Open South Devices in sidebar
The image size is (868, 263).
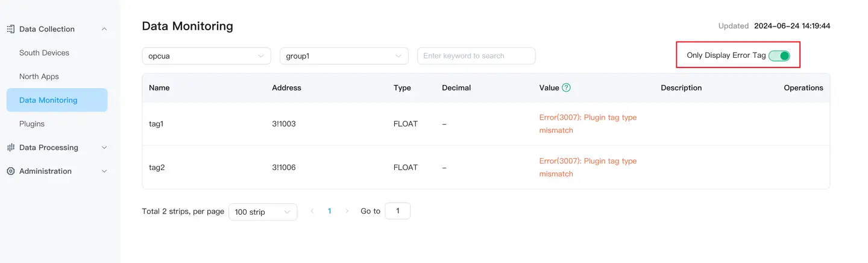click(44, 52)
